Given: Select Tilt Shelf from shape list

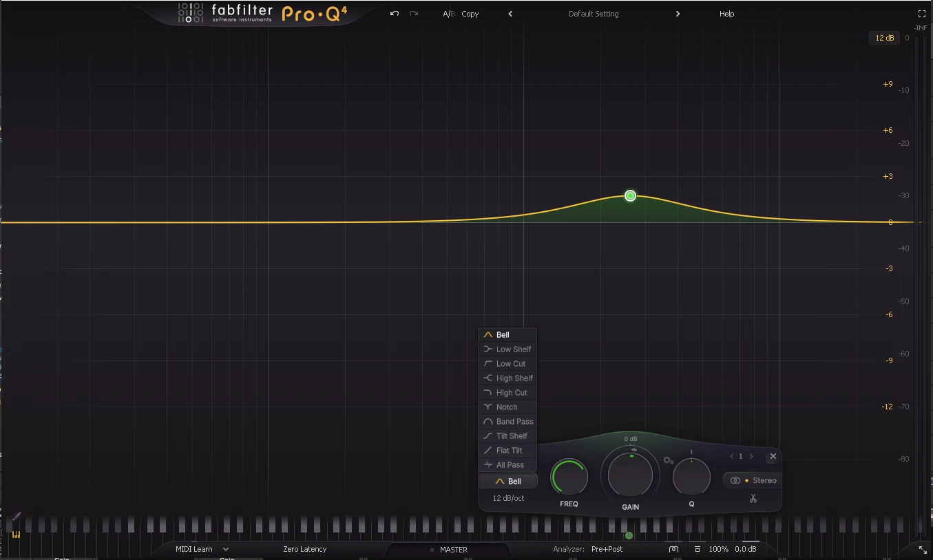Looking at the screenshot, I should coord(507,436).
